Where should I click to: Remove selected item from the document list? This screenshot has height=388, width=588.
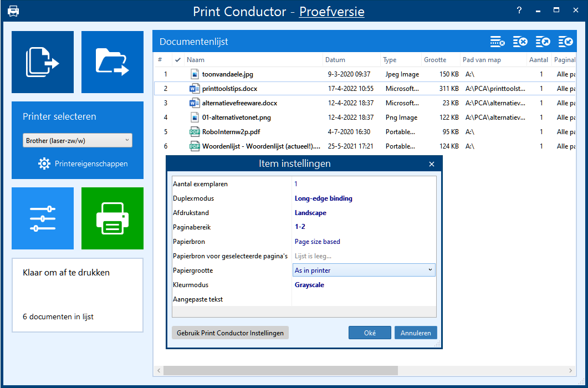[497, 42]
